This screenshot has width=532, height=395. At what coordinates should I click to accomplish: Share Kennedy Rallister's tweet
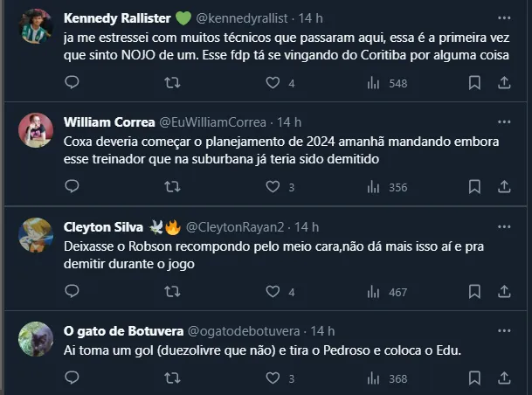504,83
